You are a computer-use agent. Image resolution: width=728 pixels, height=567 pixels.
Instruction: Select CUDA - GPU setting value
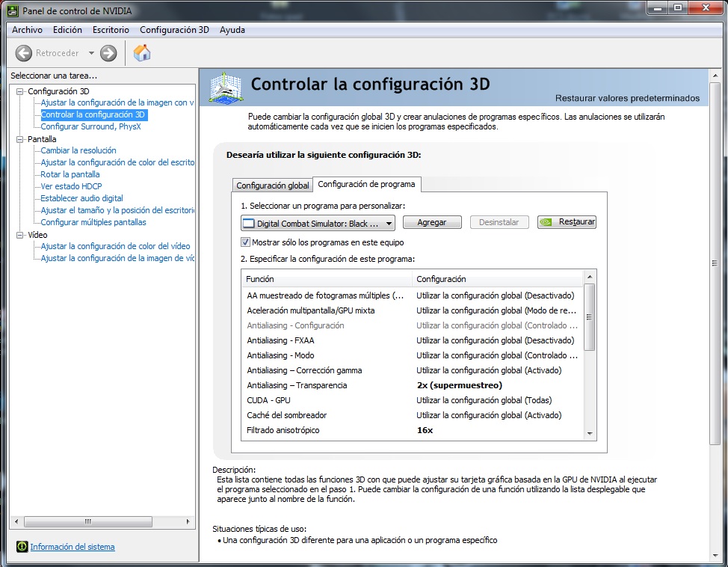tap(484, 400)
